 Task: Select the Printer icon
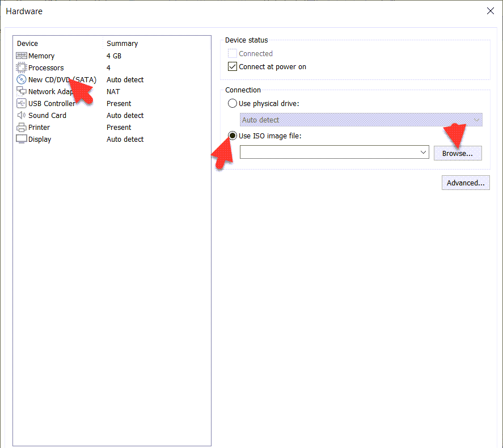tap(22, 127)
